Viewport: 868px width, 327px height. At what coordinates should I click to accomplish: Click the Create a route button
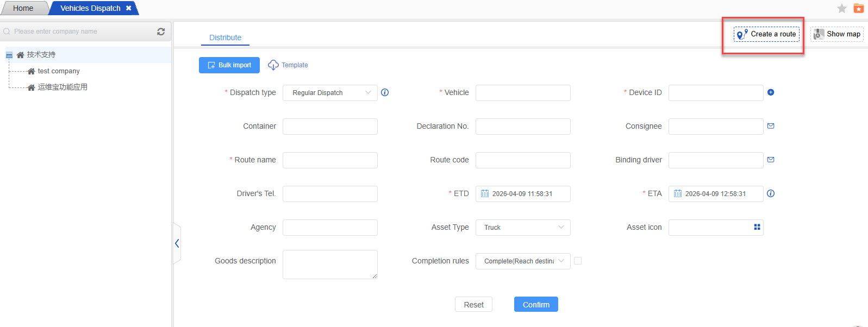[x=766, y=34]
